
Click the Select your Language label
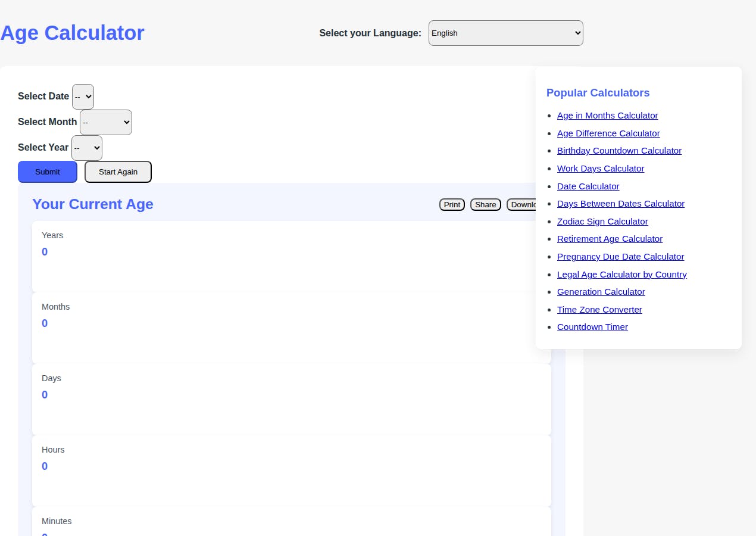click(x=370, y=33)
